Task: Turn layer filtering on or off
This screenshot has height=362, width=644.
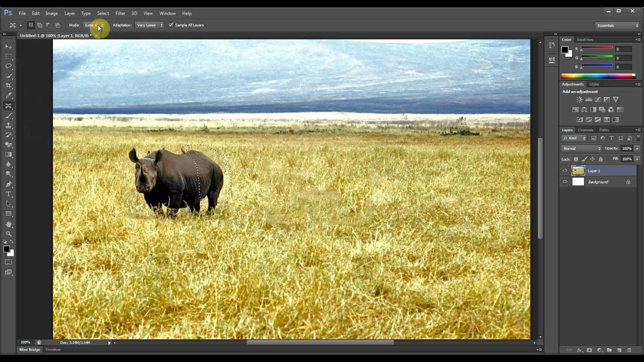Action: coord(638,138)
